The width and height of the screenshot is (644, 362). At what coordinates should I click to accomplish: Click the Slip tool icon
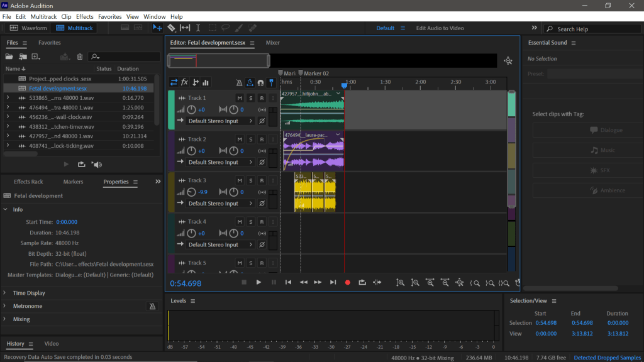(185, 28)
